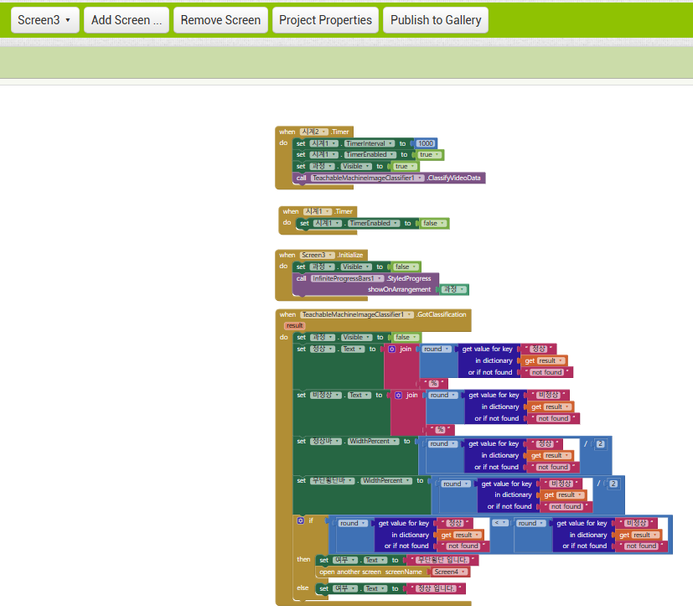Click the Remove Screen button

[x=220, y=19]
